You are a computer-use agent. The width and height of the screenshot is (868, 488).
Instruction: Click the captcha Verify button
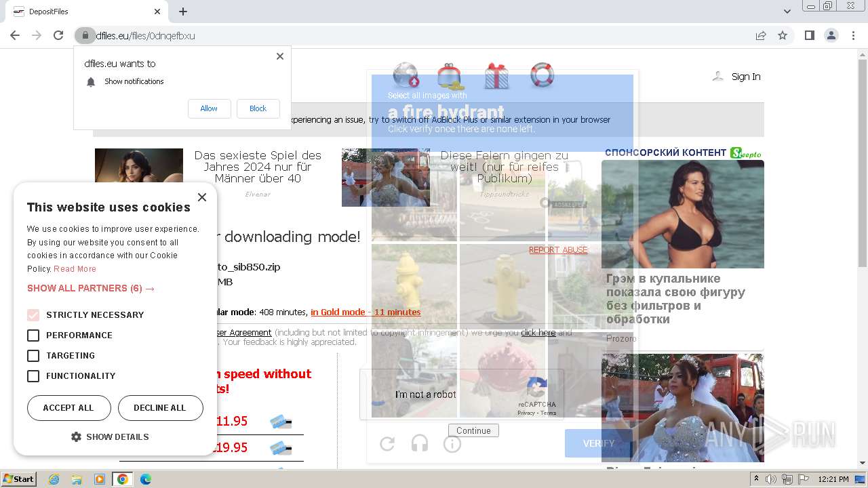point(599,443)
